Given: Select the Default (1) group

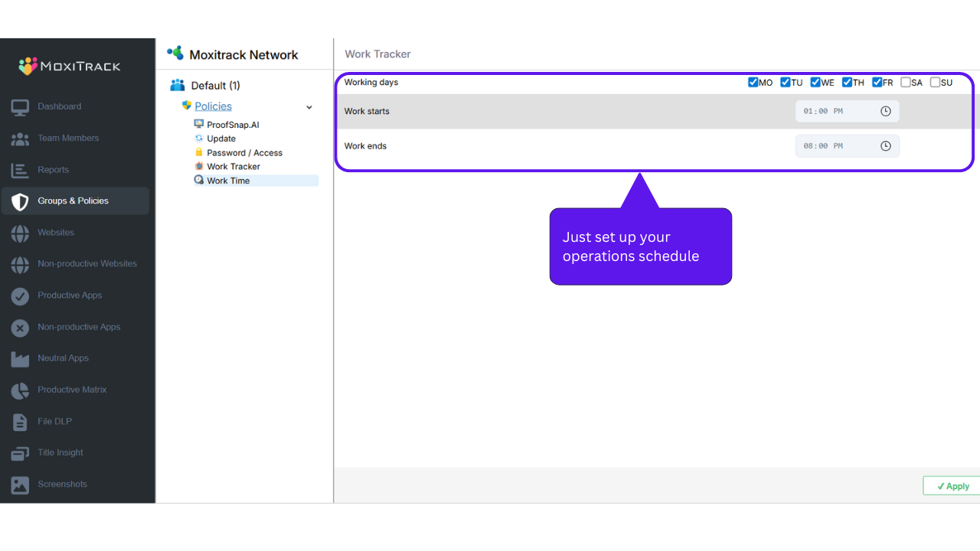Looking at the screenshot, I should pyautogui.click(x=215, y=86).
